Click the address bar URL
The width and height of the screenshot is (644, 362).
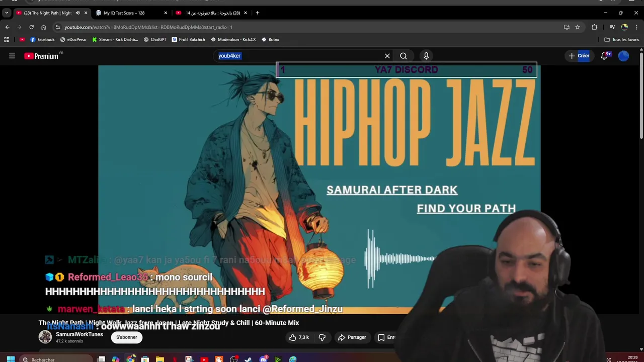pos(148,27)
